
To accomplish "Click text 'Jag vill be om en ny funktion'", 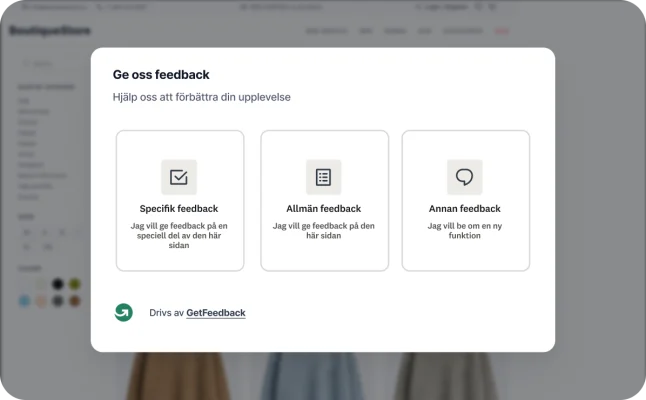I will click(465, 231).
